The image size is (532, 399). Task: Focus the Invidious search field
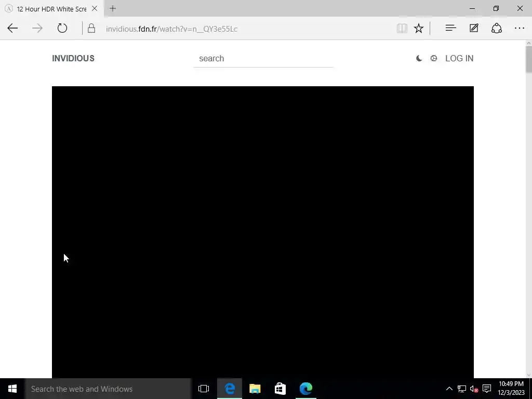pyautogui.click(x=263, y=59)
